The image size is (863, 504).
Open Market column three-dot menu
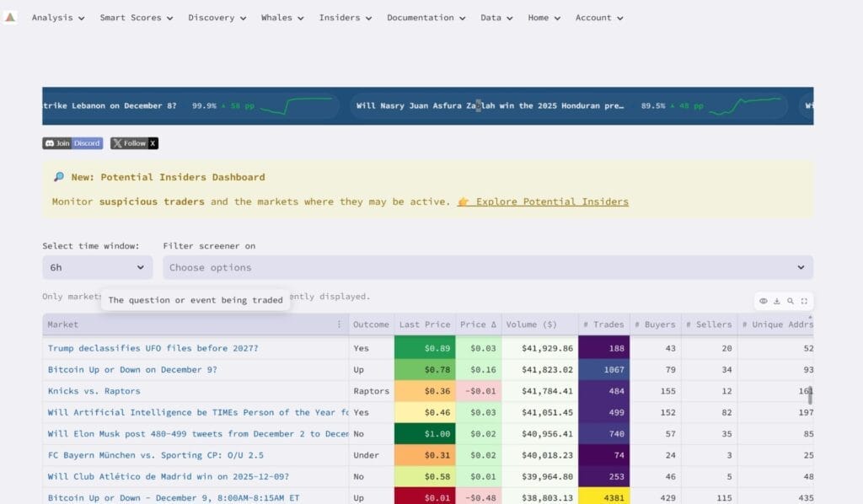click(x=340, y=324)
